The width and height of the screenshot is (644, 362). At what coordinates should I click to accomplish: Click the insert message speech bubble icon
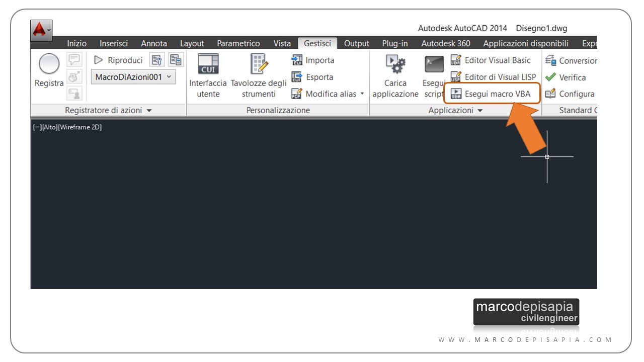tap(74, 60)
